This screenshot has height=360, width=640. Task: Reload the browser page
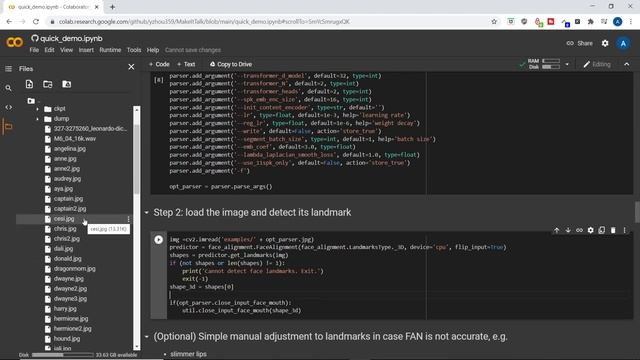coord(36,22)
